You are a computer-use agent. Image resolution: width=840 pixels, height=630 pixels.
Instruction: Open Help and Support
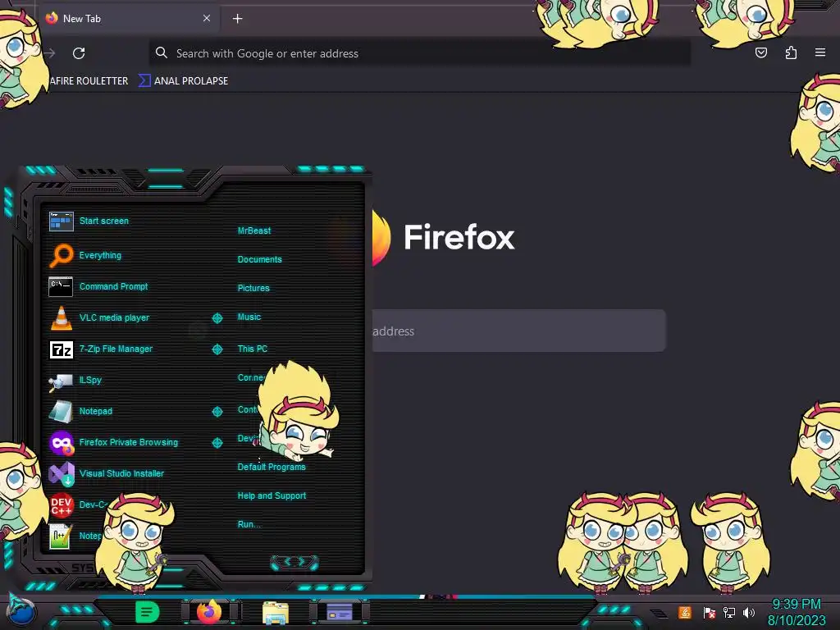click(272, 496)
